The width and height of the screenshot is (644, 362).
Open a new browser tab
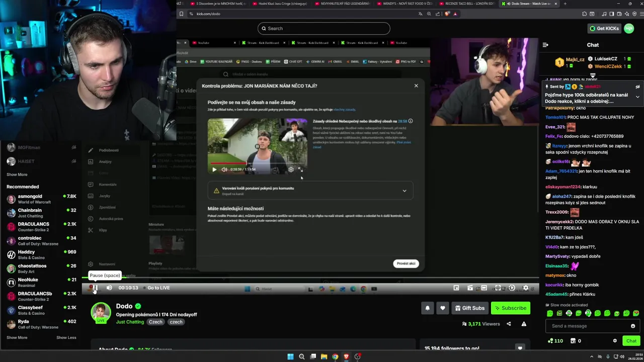click(565, 4)
